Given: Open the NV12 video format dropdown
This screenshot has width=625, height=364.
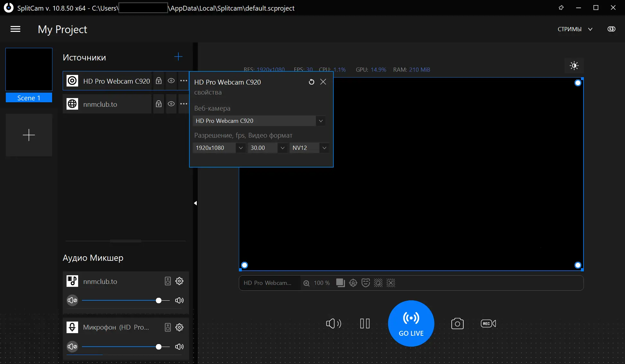Looking at the screenshot, I should click(x=324, y=148).
